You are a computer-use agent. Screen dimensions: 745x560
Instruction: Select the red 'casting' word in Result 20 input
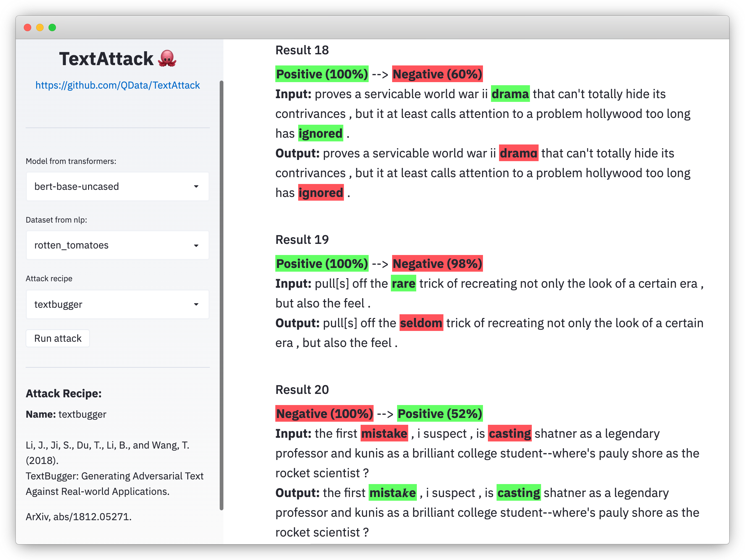click(510, 433)
